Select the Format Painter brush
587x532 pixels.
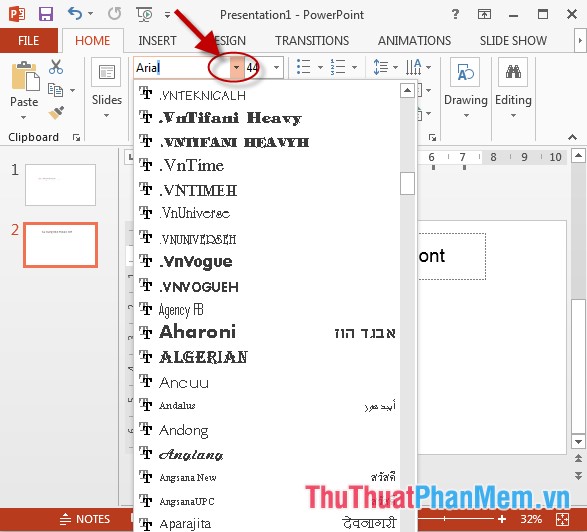pos(56,113)
